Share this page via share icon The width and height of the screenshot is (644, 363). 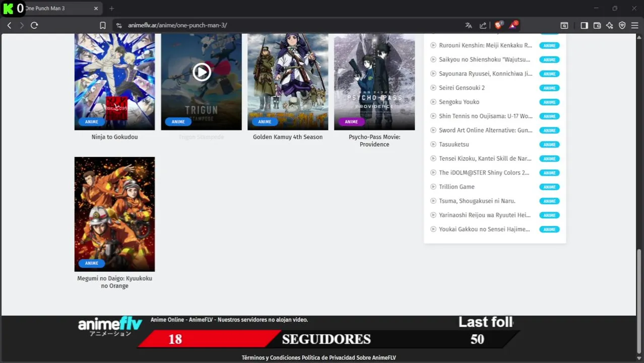point(483,25)
